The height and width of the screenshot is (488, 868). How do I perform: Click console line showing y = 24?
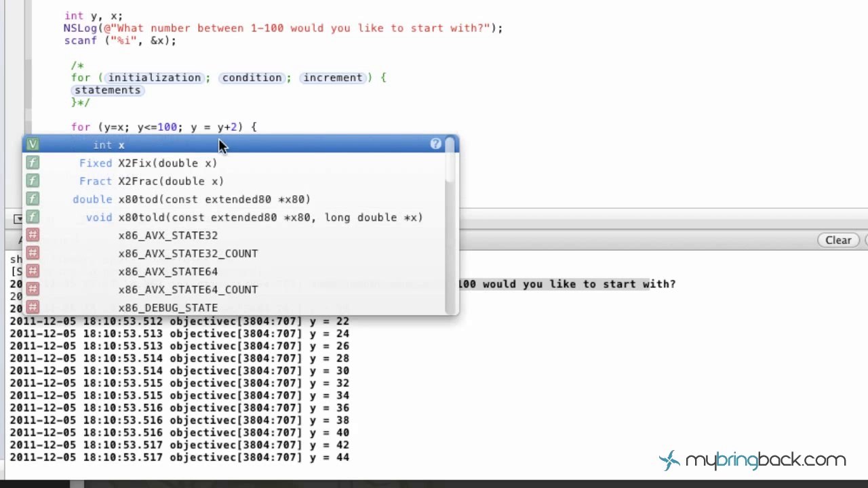[x=180, y=333]
